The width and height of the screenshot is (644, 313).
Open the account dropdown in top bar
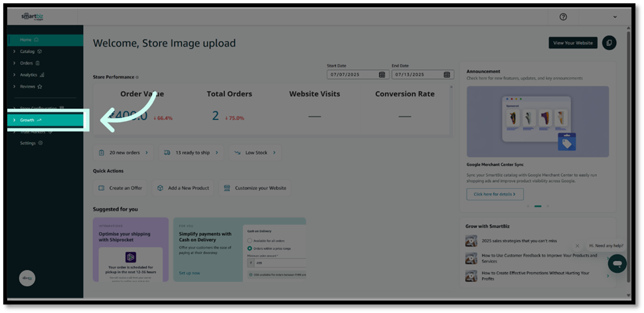615,17
